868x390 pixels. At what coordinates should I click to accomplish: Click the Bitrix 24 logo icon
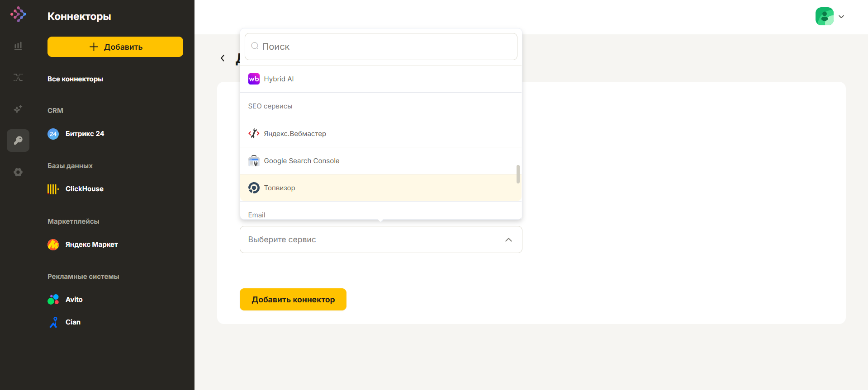pos(53,134)
